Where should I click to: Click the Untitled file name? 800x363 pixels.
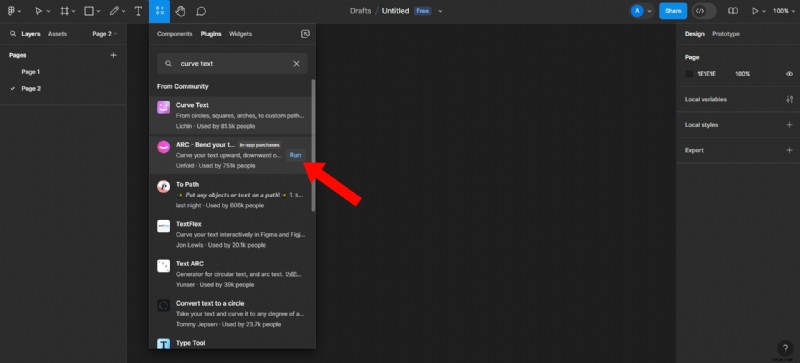[x=395, y=11]
